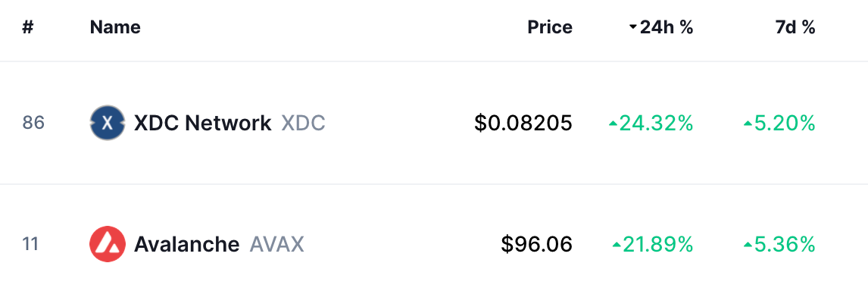Click the sort arrow next to 24h %
Image resolution: width=868 pixels, height=288 pixels.
[x=633, y=27]
